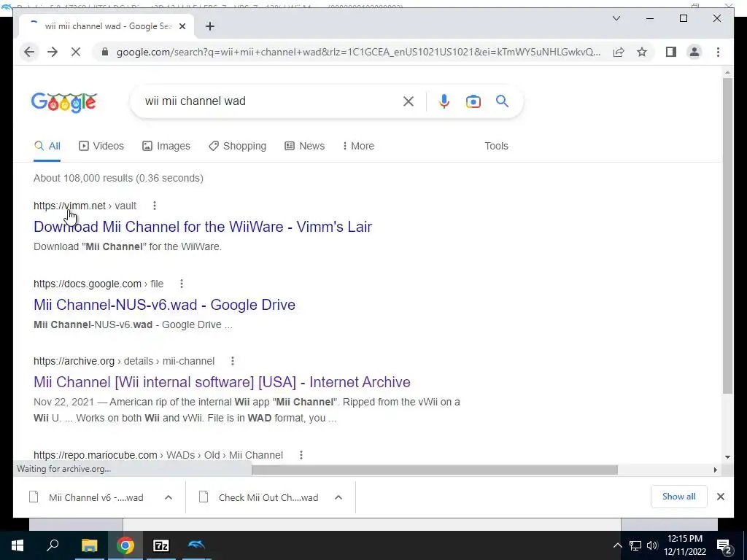Viewport: 747px width, 560px height.
Task: Open options for the vimm.net result
Action: coord(155,206)
